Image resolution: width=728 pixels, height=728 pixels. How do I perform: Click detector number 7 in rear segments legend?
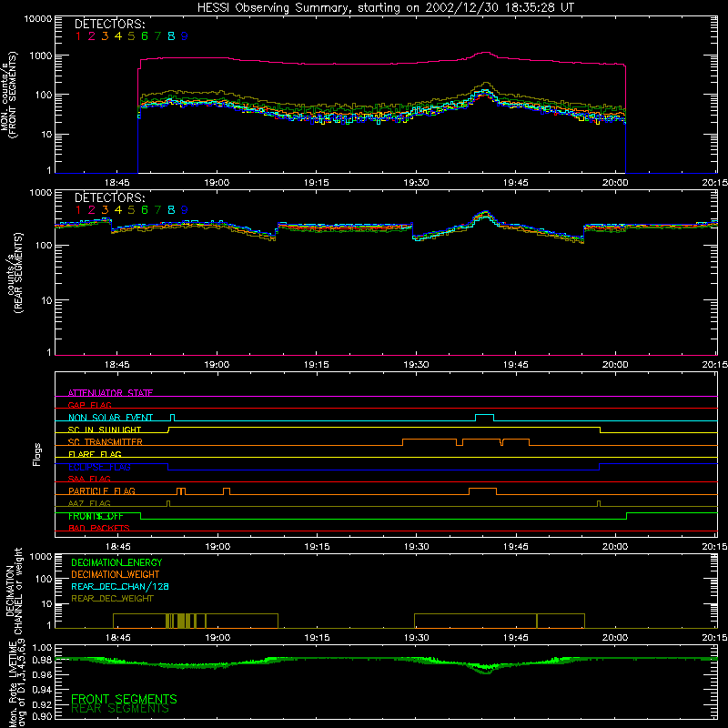[157, 210]
